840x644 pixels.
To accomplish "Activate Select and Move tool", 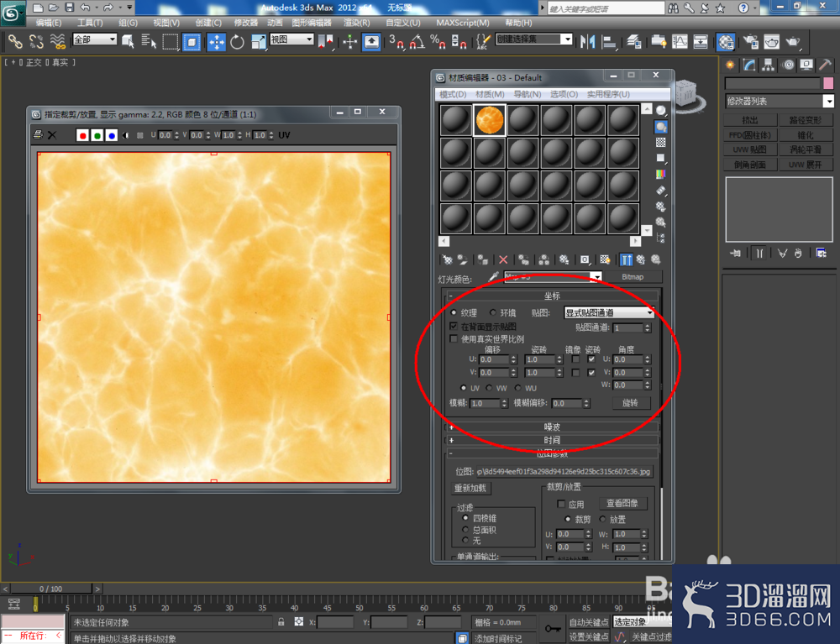I will (216, 42).
